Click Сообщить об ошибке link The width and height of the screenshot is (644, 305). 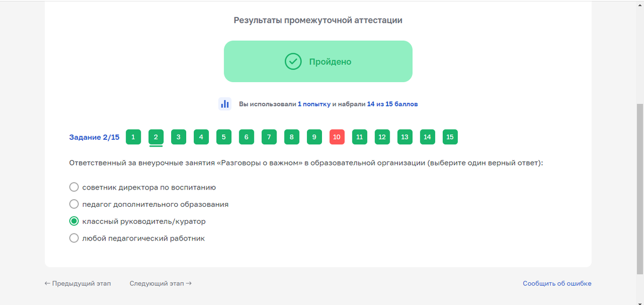pyautogui.click(x=557, y=284)
